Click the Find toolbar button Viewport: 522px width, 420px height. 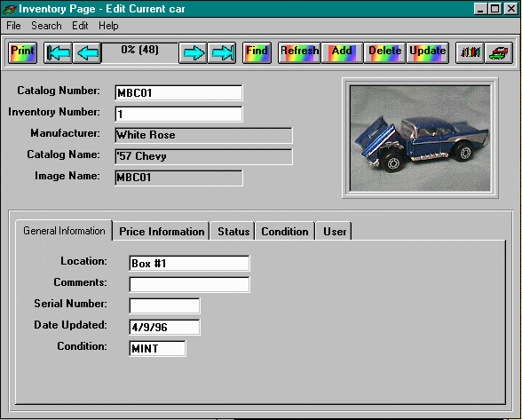pos(257,52)
